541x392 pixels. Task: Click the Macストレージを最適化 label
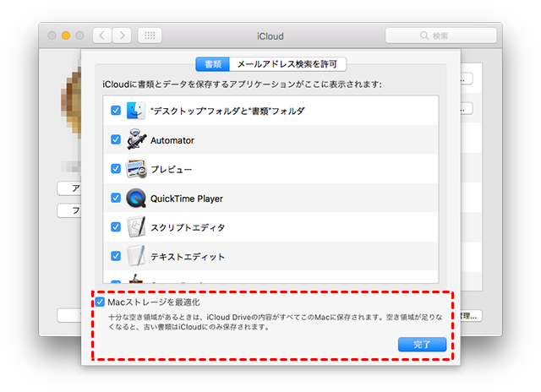(x=154, y=302)
